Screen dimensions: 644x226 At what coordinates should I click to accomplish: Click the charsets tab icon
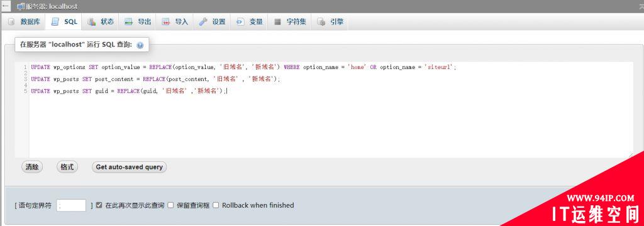(x=277, y=22)
